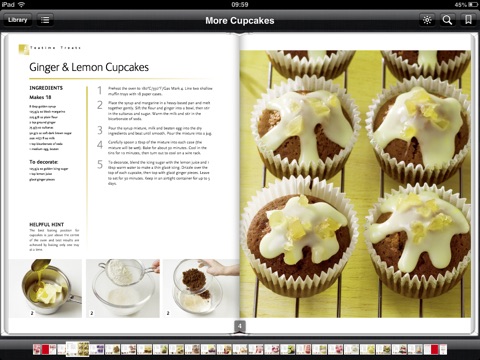Select the highlighted current-page thumbnail
The width and height of the screenshot is (480, 360).
pos(78,349)
